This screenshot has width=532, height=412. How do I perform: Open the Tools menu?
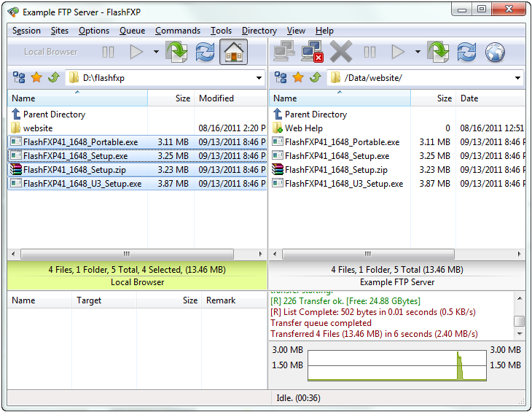pos(222,31)
